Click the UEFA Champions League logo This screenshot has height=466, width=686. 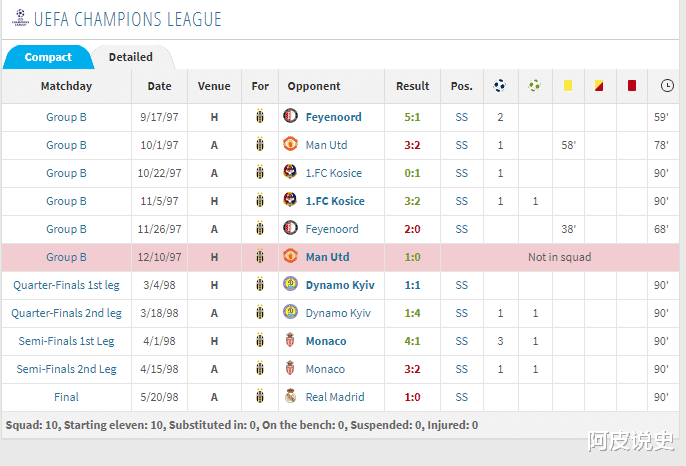(x=20, y=18)
